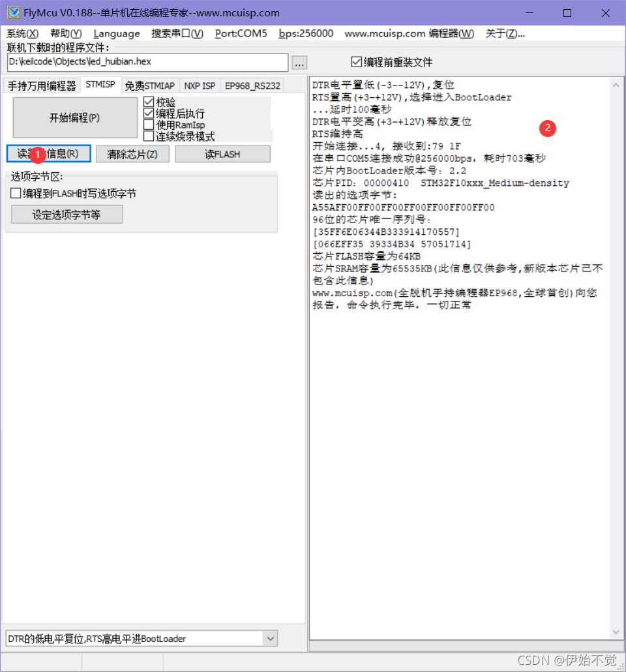Open the DTR/RTS reset mode dropdown

coord(270,639)
